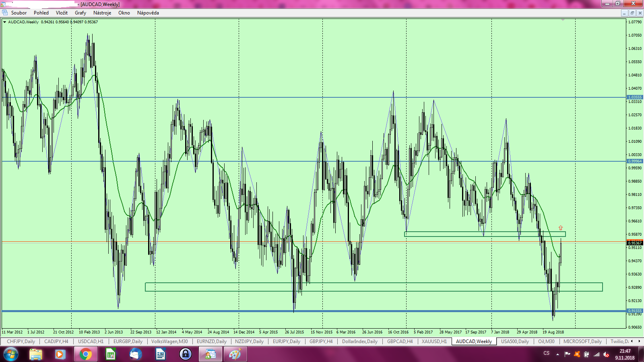Open the Paint palette taskbar icon

pos(235,354)
